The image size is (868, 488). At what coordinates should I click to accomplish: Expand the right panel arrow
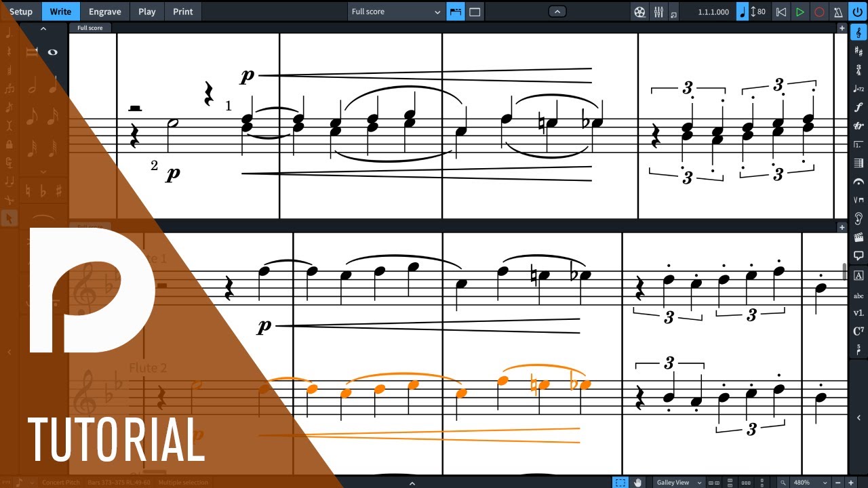[859, 418]
